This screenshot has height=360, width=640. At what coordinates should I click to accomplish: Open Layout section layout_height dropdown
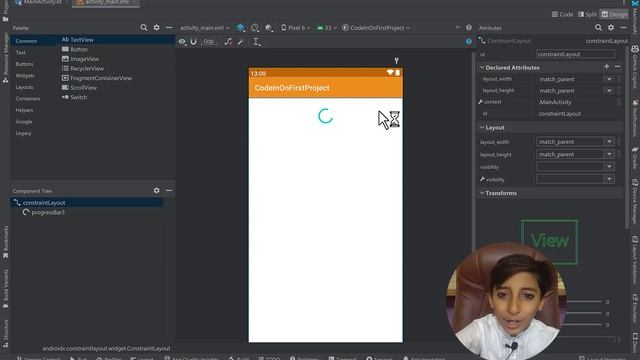click(x=609, y=154)
